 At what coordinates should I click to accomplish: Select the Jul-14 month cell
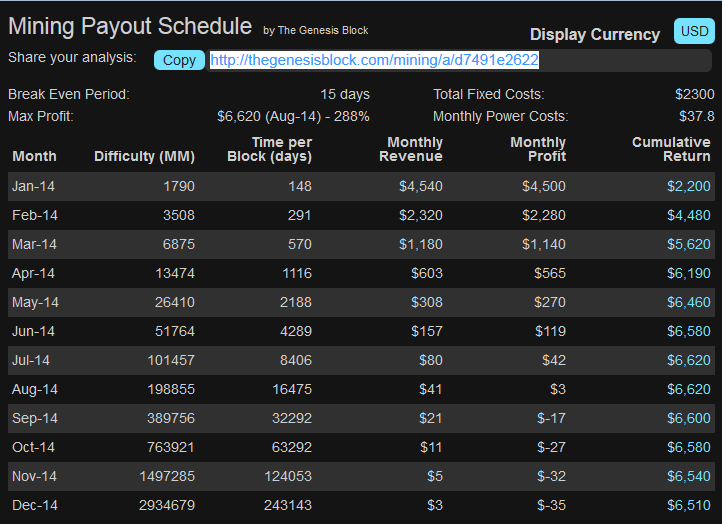pos(31,360)
